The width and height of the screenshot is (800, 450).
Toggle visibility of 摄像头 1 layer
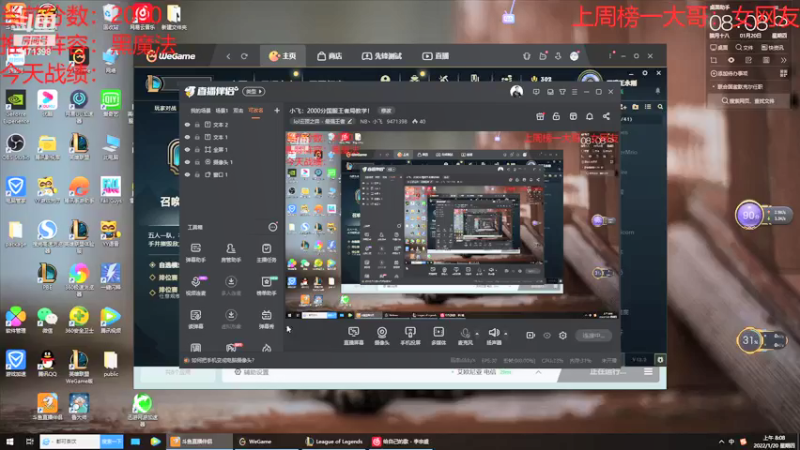[187, 162]
